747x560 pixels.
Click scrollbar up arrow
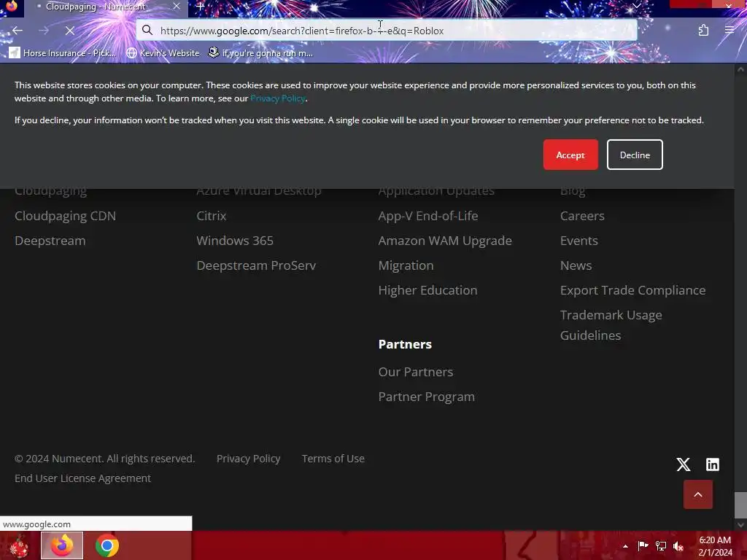[x=740, y=69]
